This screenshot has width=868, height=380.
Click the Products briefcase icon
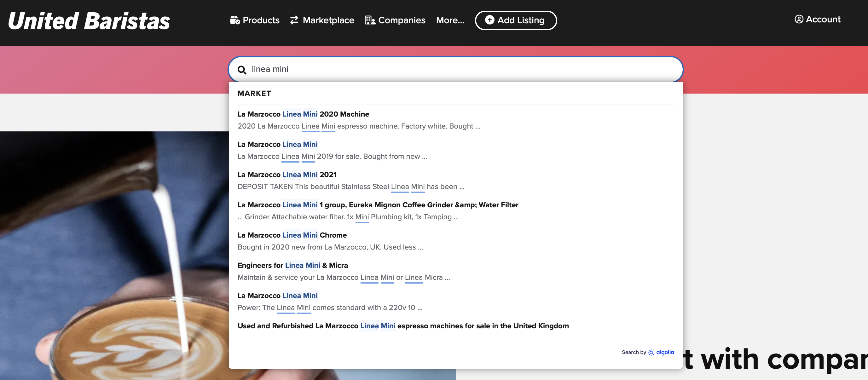pos(235,20)
